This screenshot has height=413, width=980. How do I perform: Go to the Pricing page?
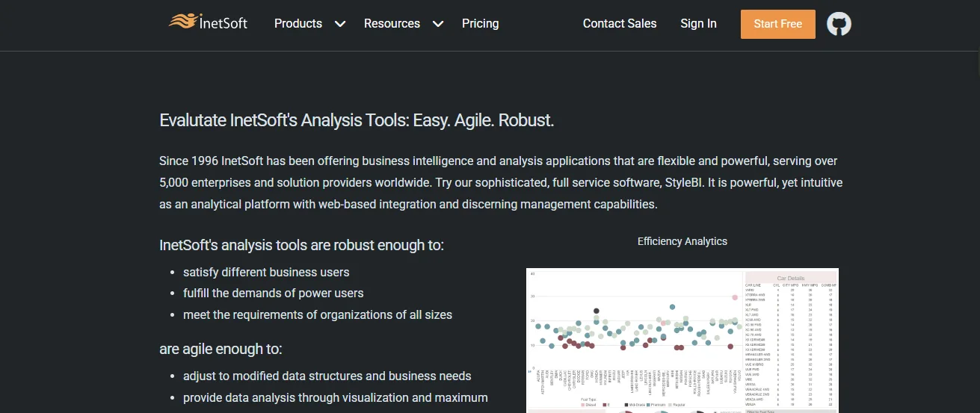click(x=481, y=24)
